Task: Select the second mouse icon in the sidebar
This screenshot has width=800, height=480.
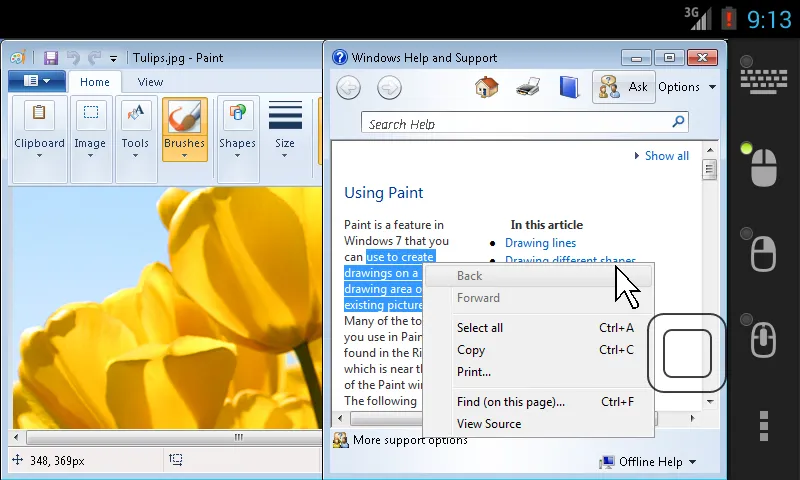Action: point(764,253)
